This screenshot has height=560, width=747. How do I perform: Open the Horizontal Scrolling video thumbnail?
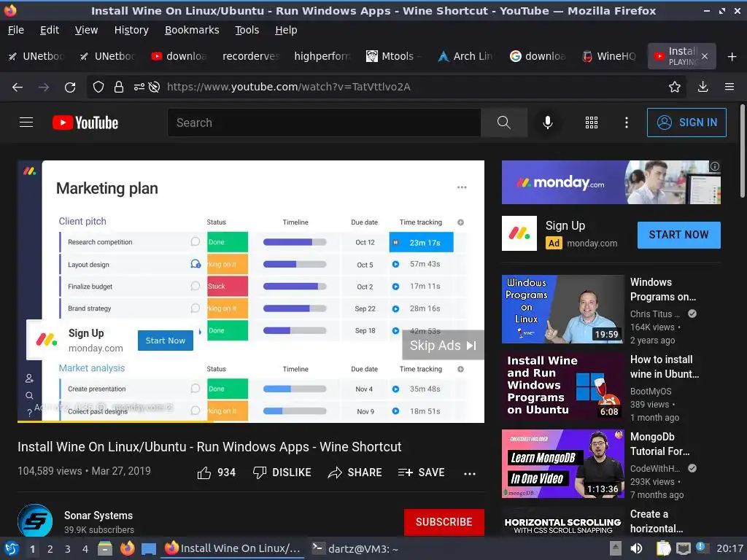pyautogui.click(x=562, y=522)
